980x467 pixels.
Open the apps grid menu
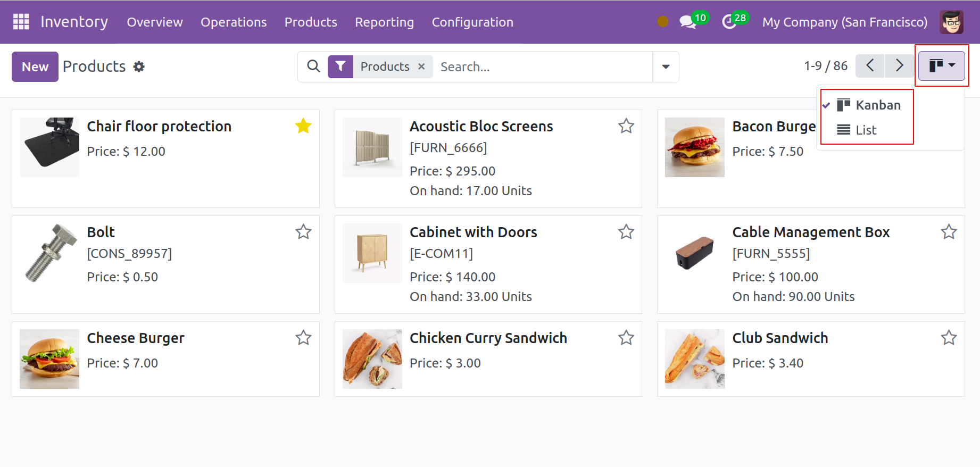click(x=21, y=22)
